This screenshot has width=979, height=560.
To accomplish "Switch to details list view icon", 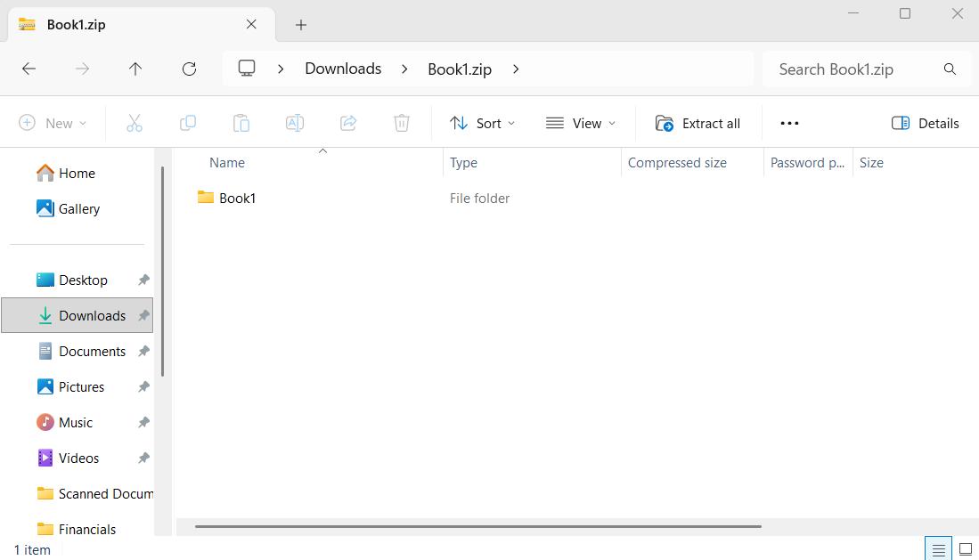I will click(938, 549).
